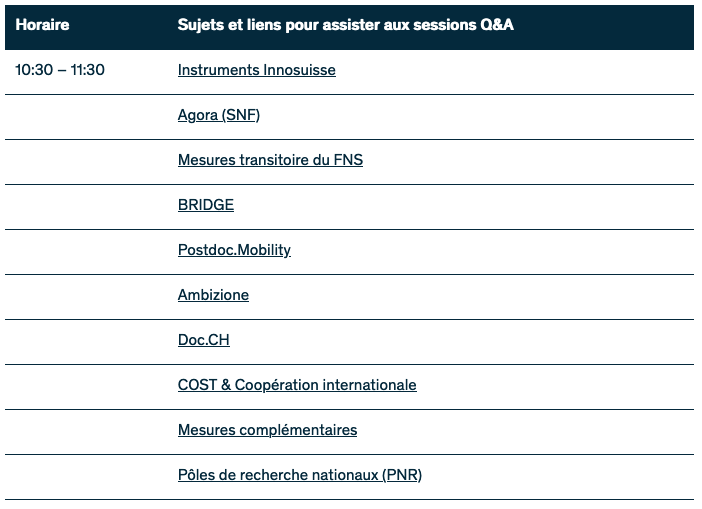Select the 10:30 – 11:30 time cell
702x509 pixels.
coord(60,70)
